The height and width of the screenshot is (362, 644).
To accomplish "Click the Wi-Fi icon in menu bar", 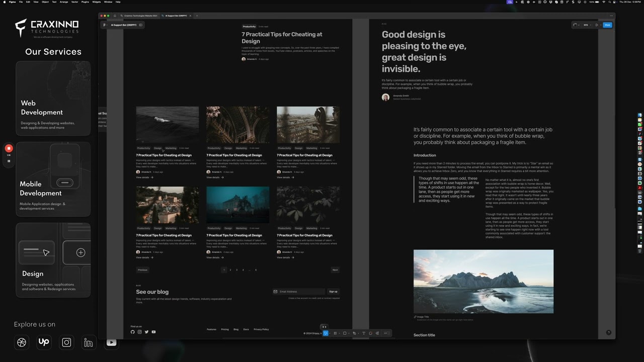I will 604,2.
